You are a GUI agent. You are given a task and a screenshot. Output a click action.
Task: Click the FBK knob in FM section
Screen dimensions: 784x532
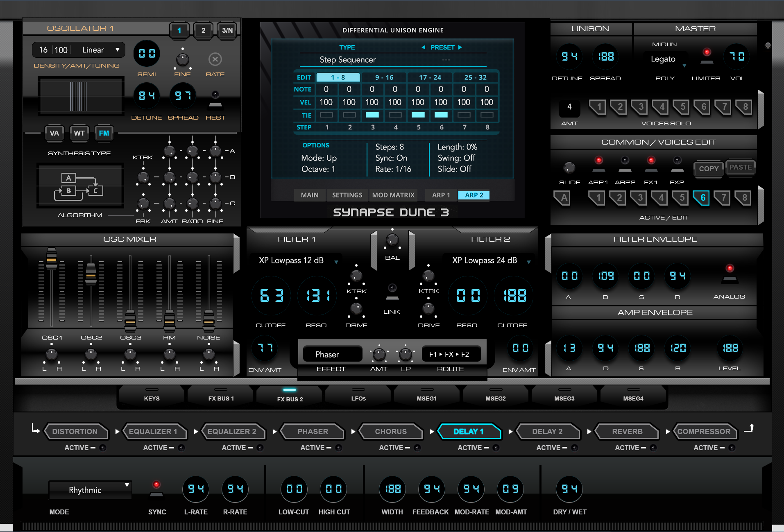(x=143, y=204)
